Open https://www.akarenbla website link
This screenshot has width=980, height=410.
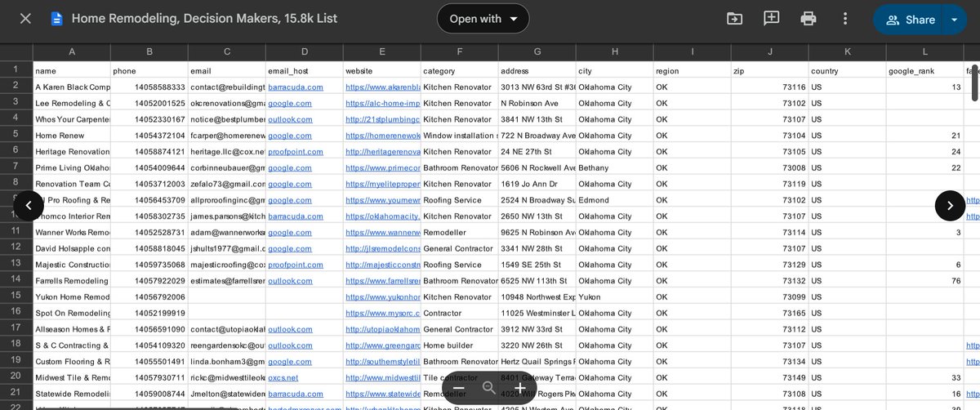[382, 87]
